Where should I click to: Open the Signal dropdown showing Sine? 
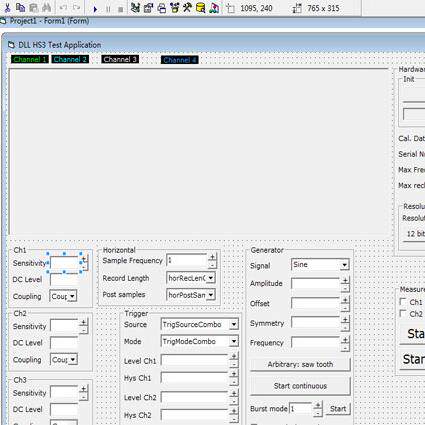[x=345, y=265]
